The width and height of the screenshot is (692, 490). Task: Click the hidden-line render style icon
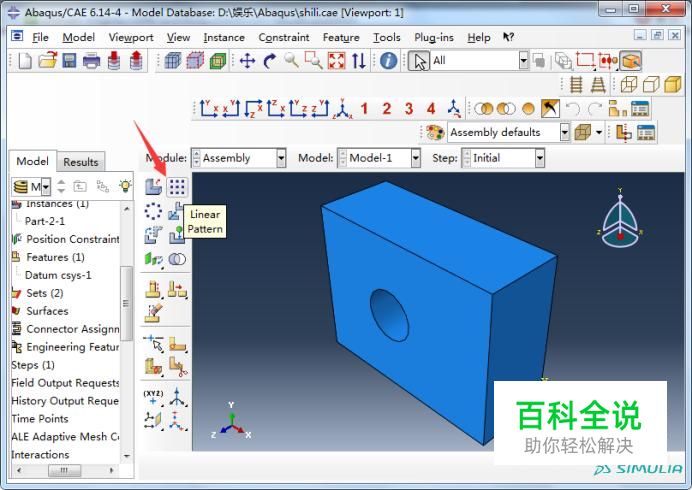651,84
